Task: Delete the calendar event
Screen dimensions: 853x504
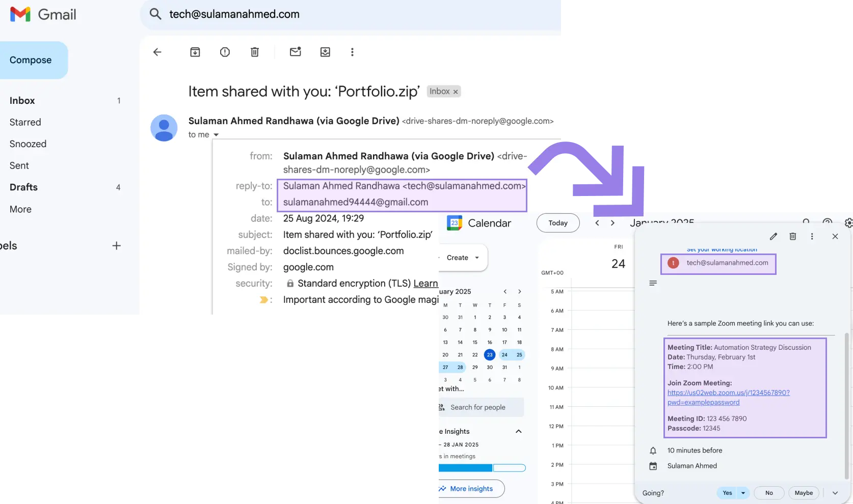Action: pyautogui.click(x=793, y=236)
